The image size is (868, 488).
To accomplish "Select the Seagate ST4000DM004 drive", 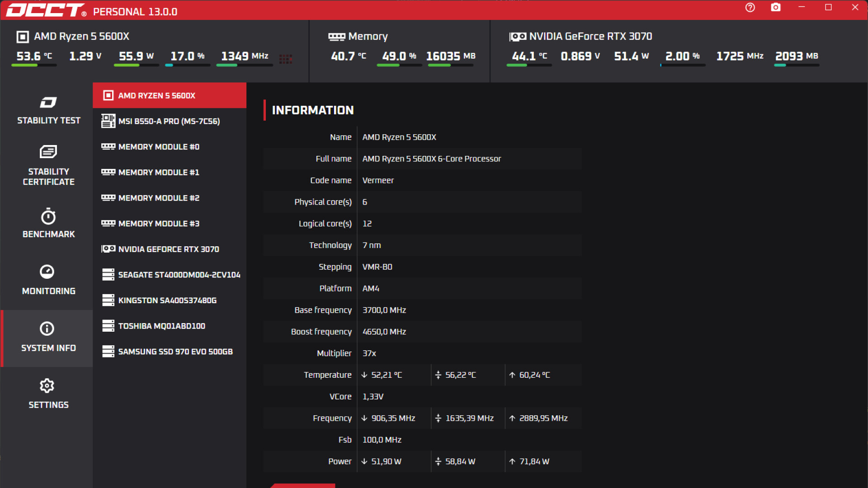I will (x=169, y=274).
